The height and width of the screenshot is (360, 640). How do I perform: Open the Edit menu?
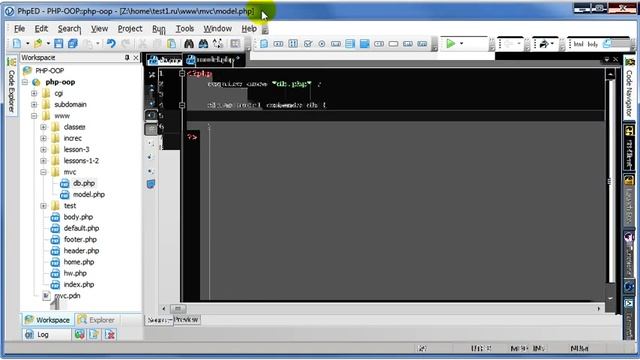coord(41,29)
